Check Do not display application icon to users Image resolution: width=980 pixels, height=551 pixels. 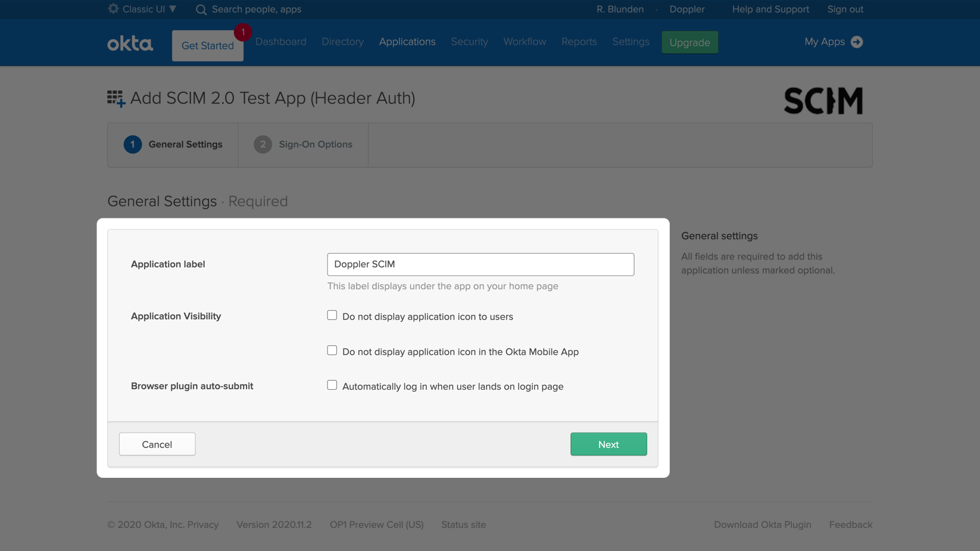(x=332, y=315)
